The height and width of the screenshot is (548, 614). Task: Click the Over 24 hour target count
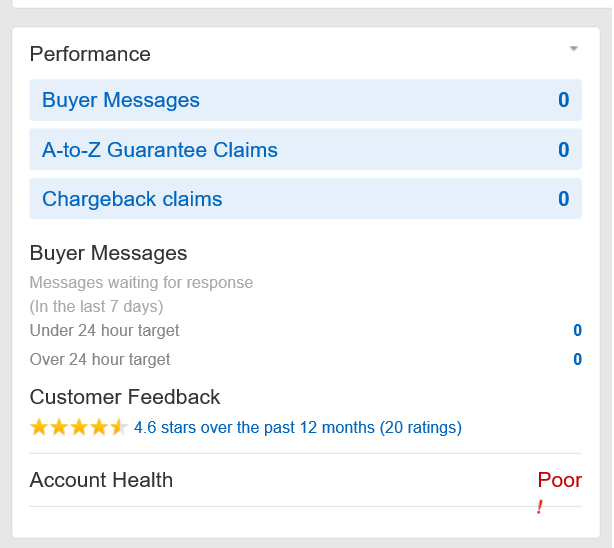(x=578, y=359)
